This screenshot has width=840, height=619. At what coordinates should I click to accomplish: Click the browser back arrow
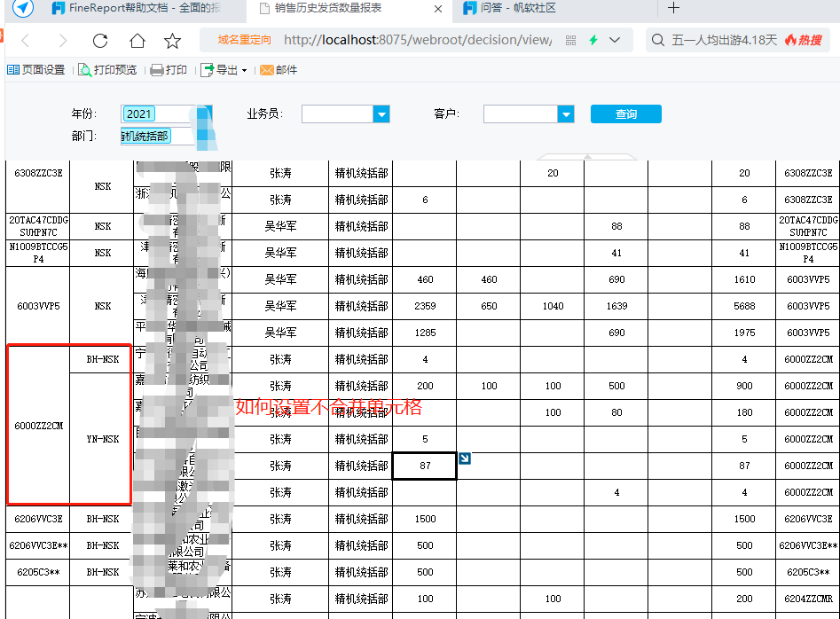25,41
